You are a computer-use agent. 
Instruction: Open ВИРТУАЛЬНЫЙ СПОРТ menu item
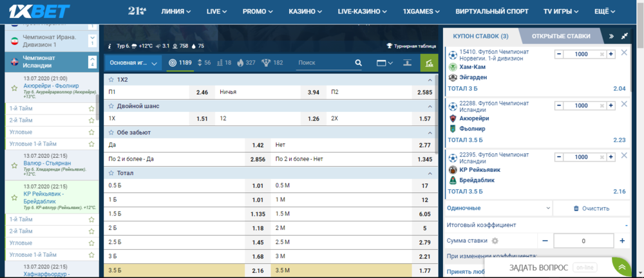pos(491,12)
